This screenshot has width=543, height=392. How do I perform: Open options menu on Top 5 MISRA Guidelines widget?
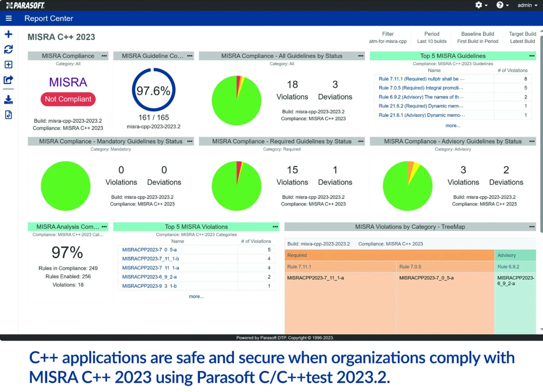point(532,56)
